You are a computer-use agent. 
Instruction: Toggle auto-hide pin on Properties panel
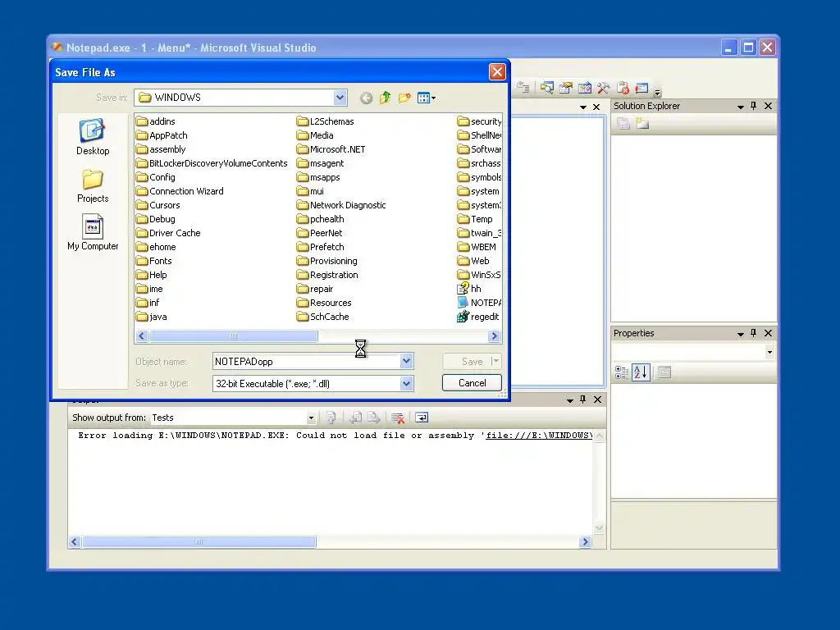pyautogui.click(x=754, y=333)
